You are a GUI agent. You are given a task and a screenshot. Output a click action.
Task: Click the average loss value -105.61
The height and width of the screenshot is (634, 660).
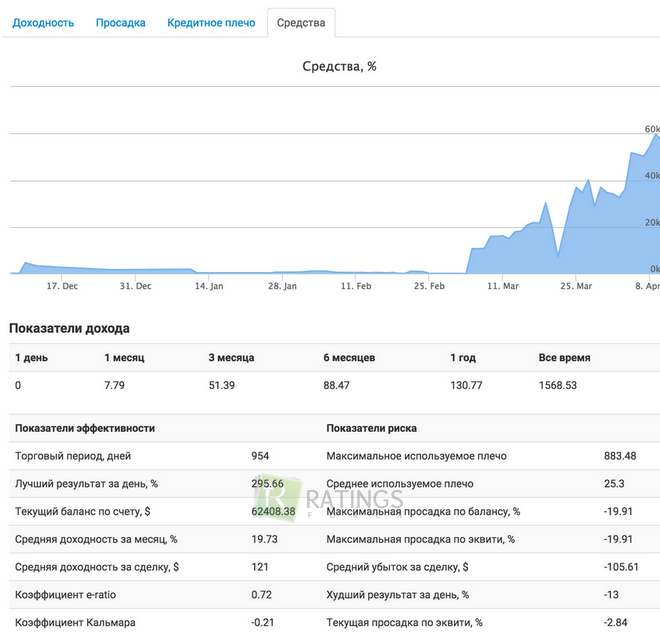(621, 567)
